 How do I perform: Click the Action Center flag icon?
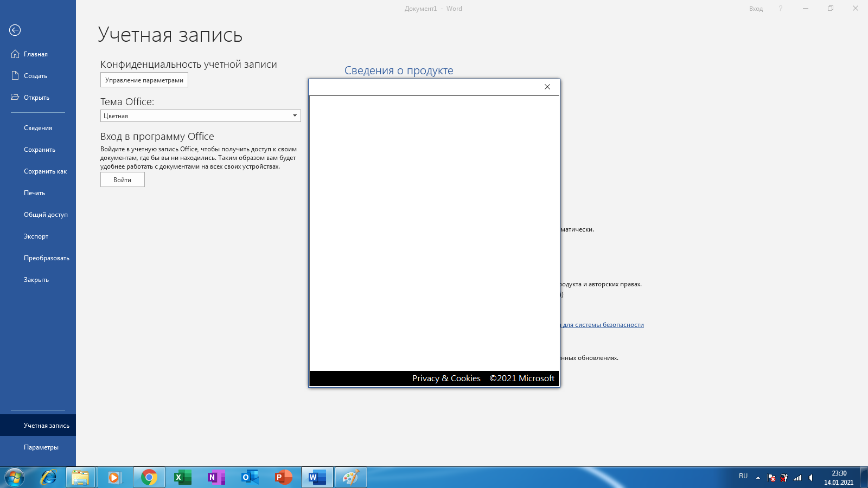tap(771, 478)
